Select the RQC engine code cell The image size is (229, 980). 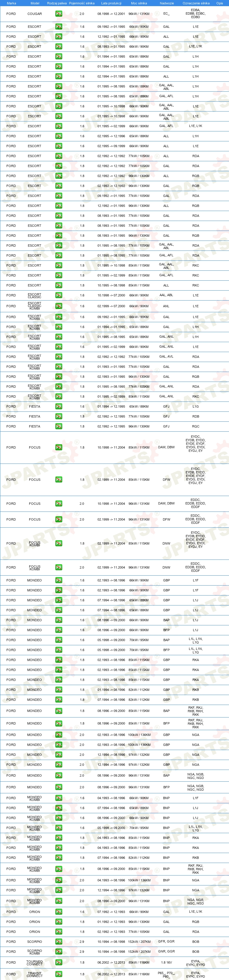coord(196,426)
